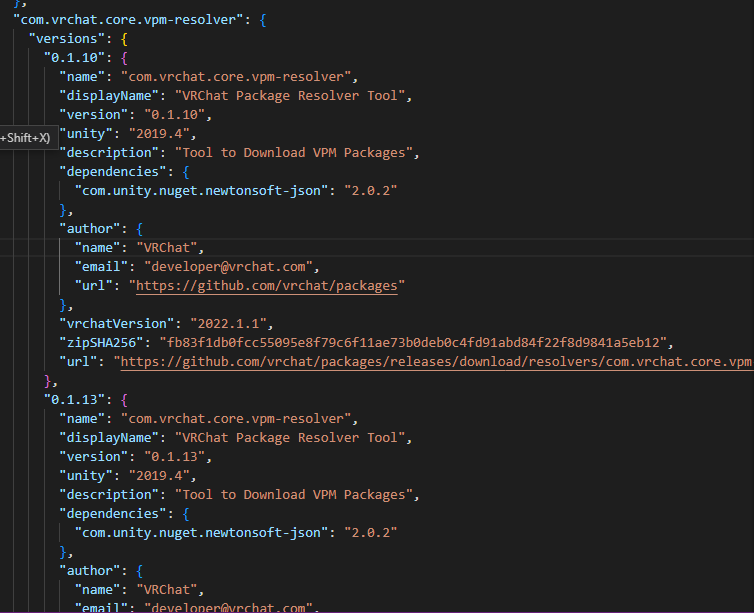The height and width of the screenshot is (613, 754).
Task: Click "VRChat Package Resolver Tool" in the 0.1.10 block
Action: pyautogui.click(x=290, y=96)
